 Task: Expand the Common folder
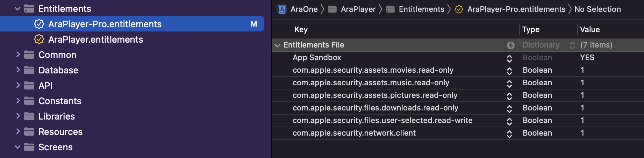pos(18,55)
